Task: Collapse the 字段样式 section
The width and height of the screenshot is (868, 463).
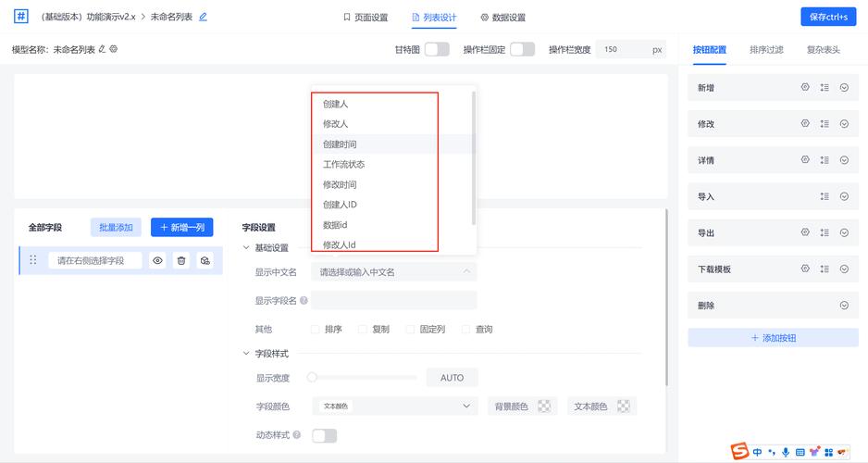Action: [x=246, y=354]
